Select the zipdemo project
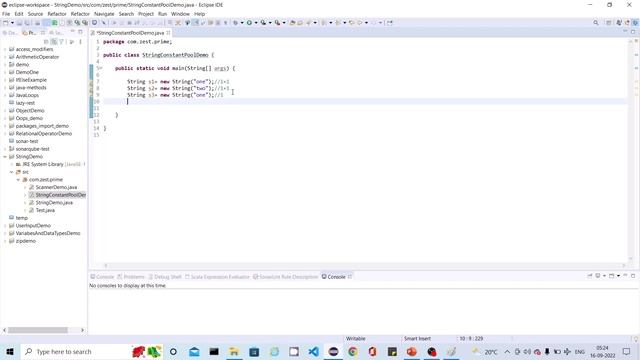 25,241
